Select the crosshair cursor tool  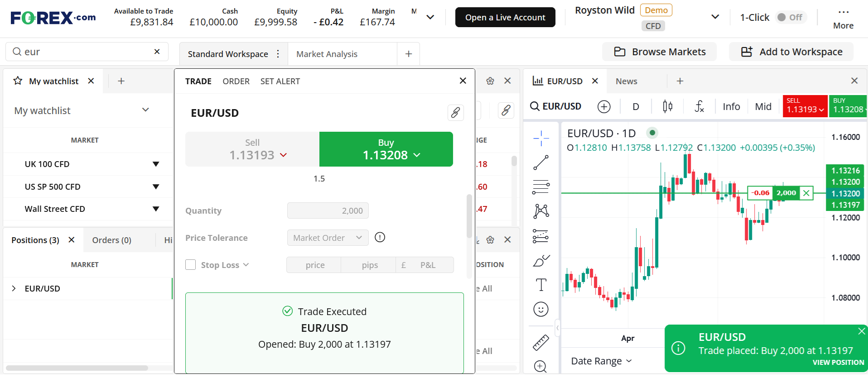pyautogui.click(x=541, y=138)
